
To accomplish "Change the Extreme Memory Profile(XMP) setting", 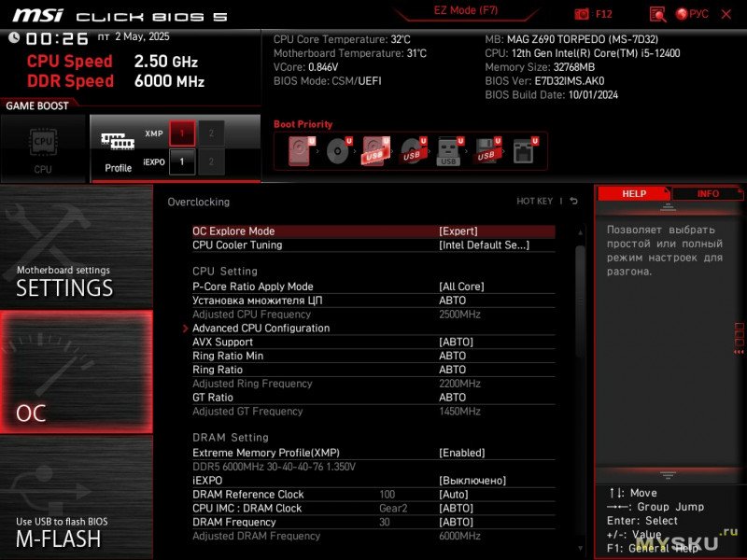I will [373, 453].
